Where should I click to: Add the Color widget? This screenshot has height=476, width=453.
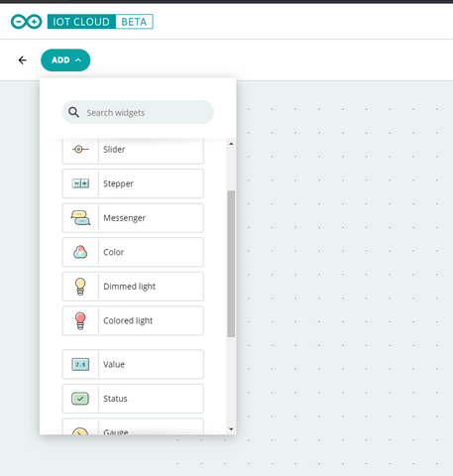[x=133, y=252]
